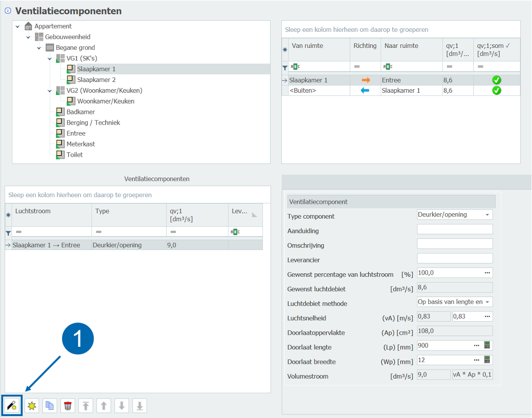This screenshot has height=418, width=532.
Task: Click the yellow star new component icon
Action: (x=32, y=406)
